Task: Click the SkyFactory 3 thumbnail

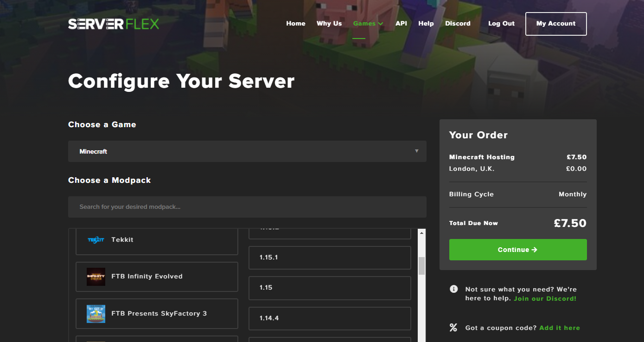Action: click(x=96, y=314)
